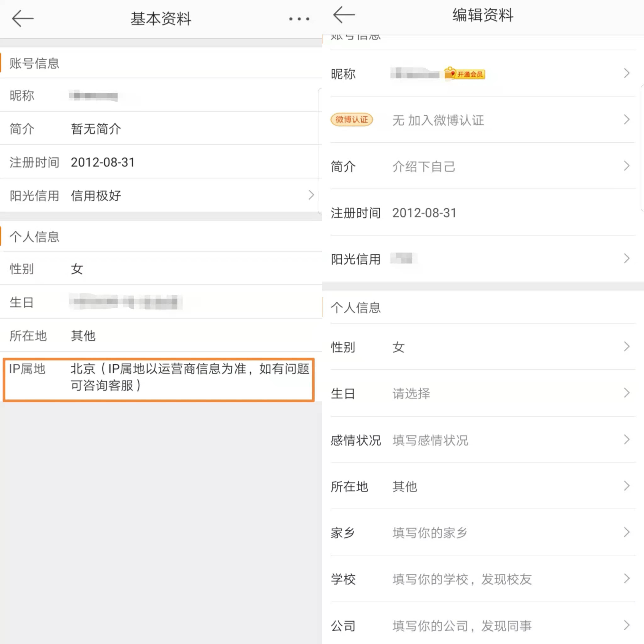This screenshot has width=644, height=644.
Task: Click 账号信息 section header in 基本资料
Action: click(x=34, y=63)
